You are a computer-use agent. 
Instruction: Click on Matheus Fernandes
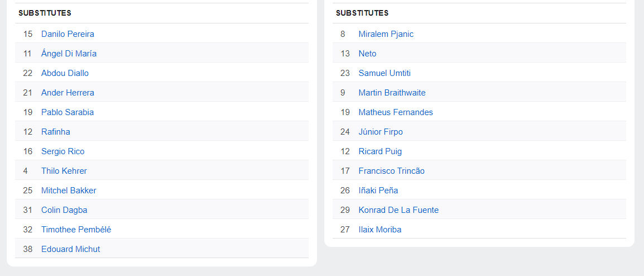[x=396, y=112]
